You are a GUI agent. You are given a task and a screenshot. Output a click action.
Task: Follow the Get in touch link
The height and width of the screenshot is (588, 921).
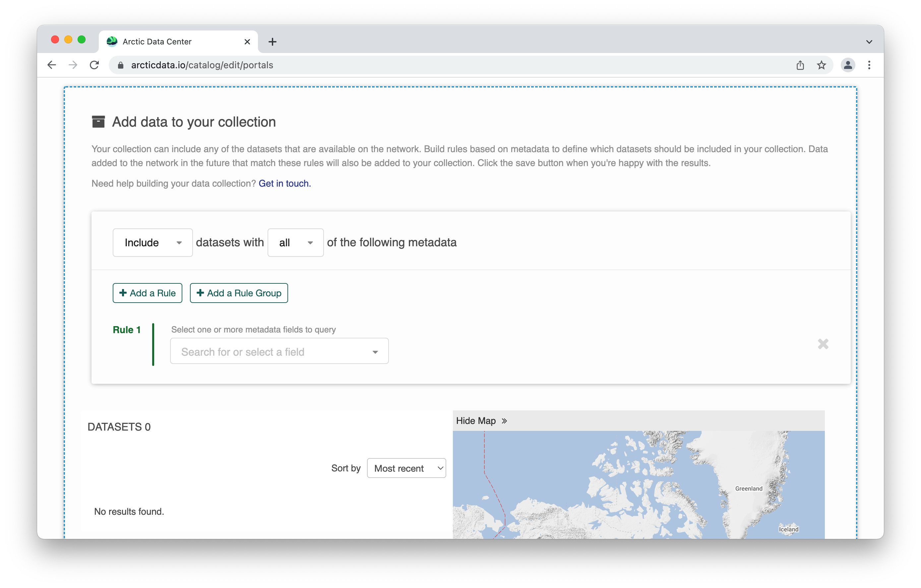pyautogui.click(x=284, y=184)
